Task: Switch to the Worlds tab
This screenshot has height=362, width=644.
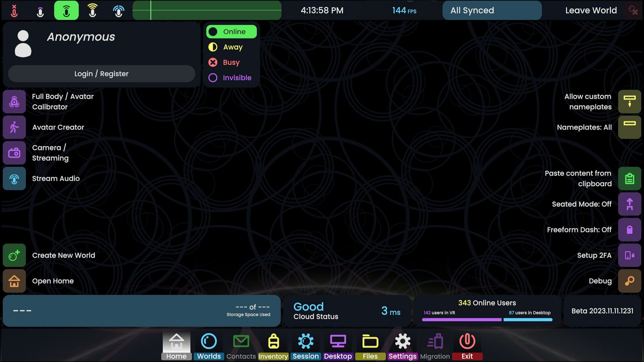Action: point(209,346)
